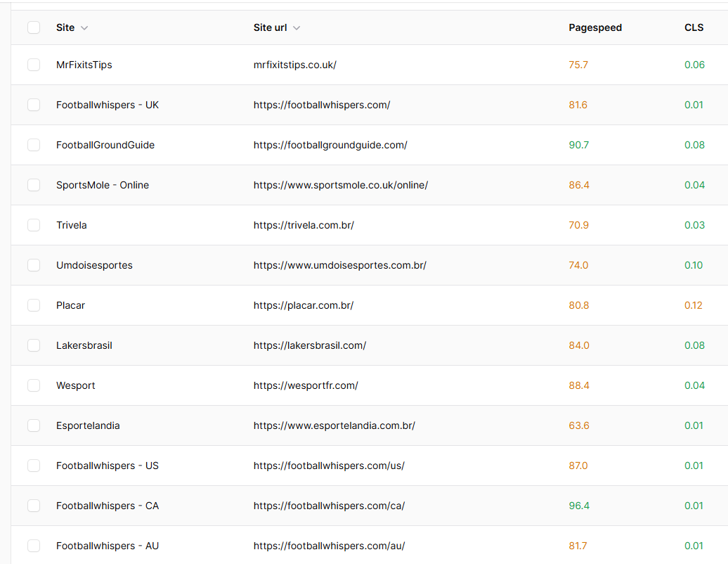Check the Placar row checkbox
The width and height of the screenshot is (728, 564).
[34, 305]
